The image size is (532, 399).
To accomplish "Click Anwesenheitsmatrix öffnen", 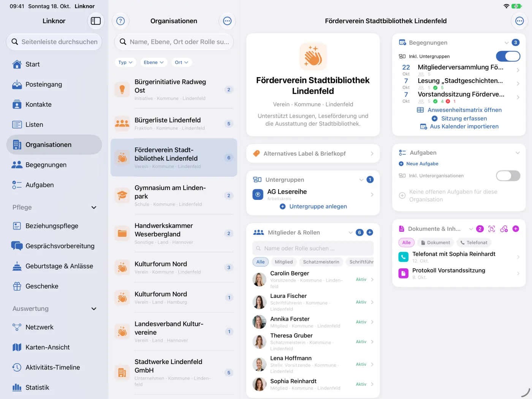I will [459, 110].
